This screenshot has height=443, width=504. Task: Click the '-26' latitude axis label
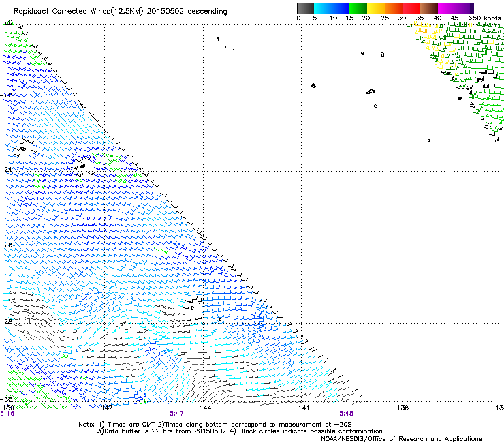coord(7,245)
